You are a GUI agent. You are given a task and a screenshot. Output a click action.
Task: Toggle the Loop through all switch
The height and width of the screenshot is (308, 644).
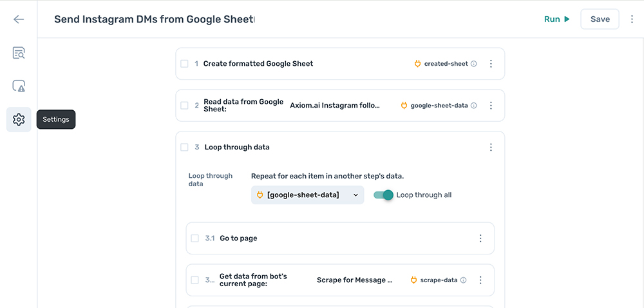(383, 195)
